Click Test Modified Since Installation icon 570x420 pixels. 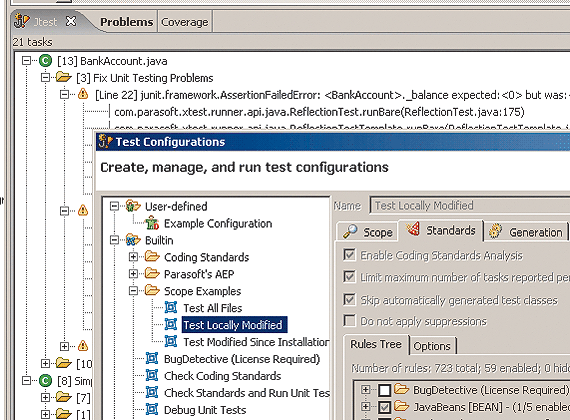click(x=171, y=341)
